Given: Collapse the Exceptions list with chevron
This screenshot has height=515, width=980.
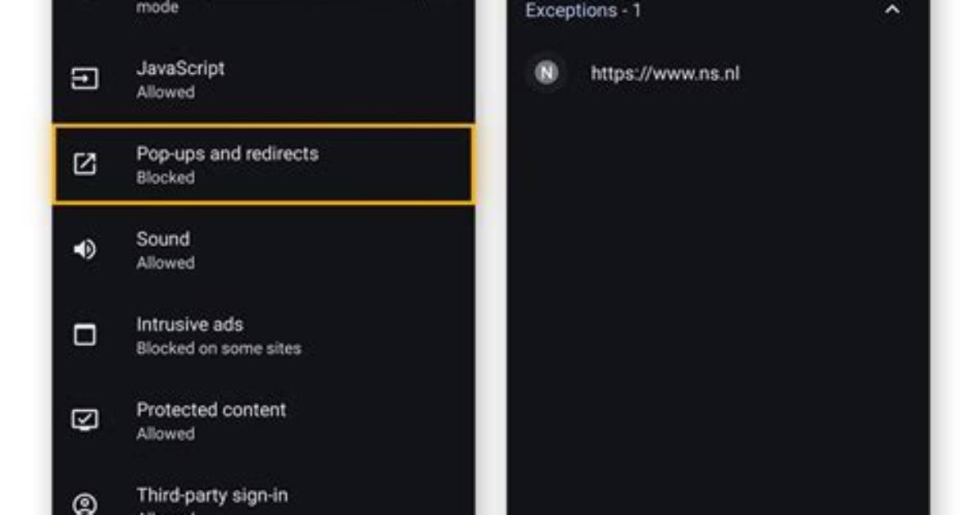Looking at the screenshot, I should 892,10.
